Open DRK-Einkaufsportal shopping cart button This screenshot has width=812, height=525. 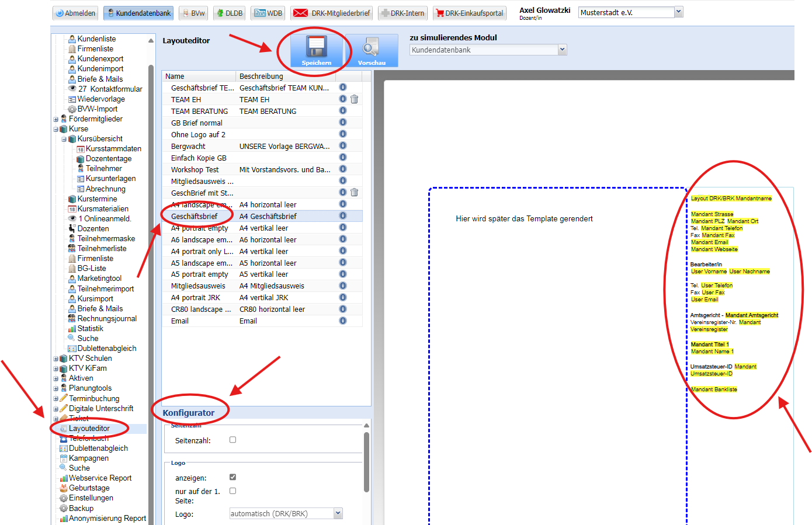point(468,13)
